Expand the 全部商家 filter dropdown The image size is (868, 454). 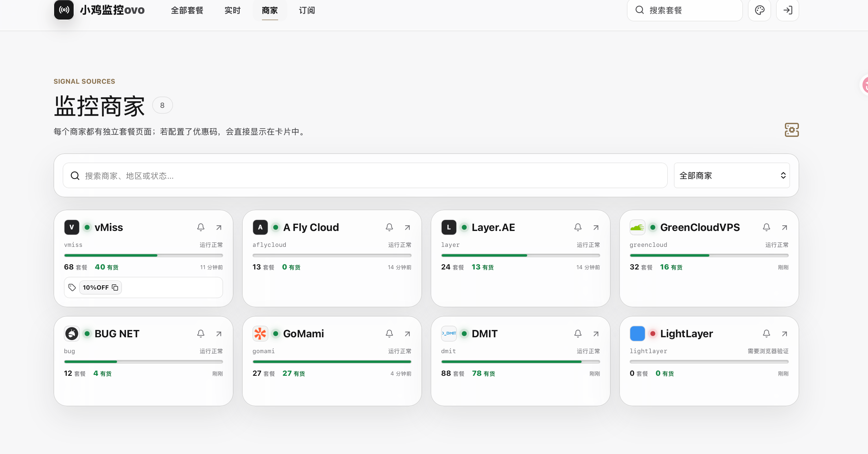pyautogui.click(x=732, y=175)
